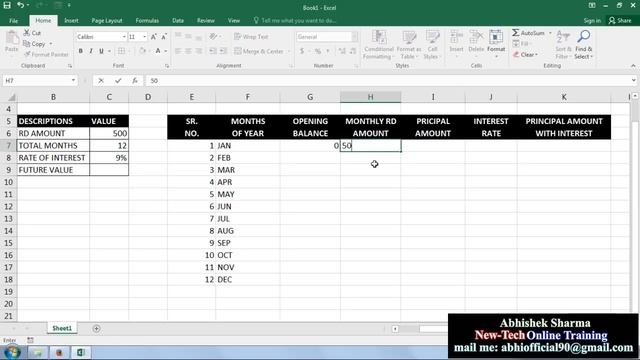Toggle Underline formatting
This screenshot has height=360, width=640.
[101, 51]
